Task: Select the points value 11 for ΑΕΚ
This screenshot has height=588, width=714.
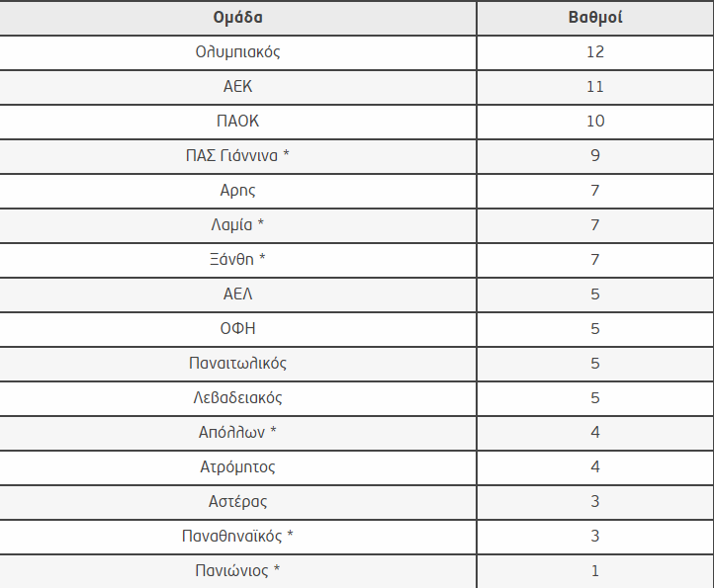Action: click(595, 86)
